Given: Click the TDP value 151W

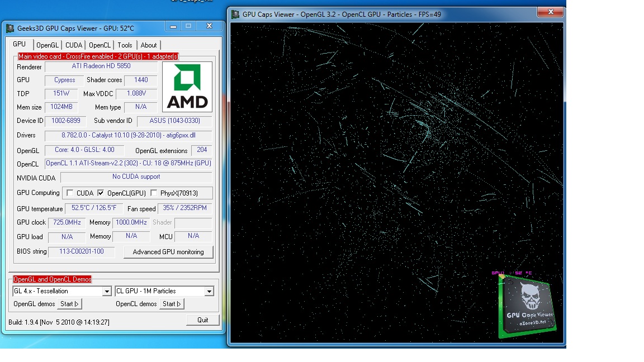Looking at the screenshot, I should (x=61, y=94).
